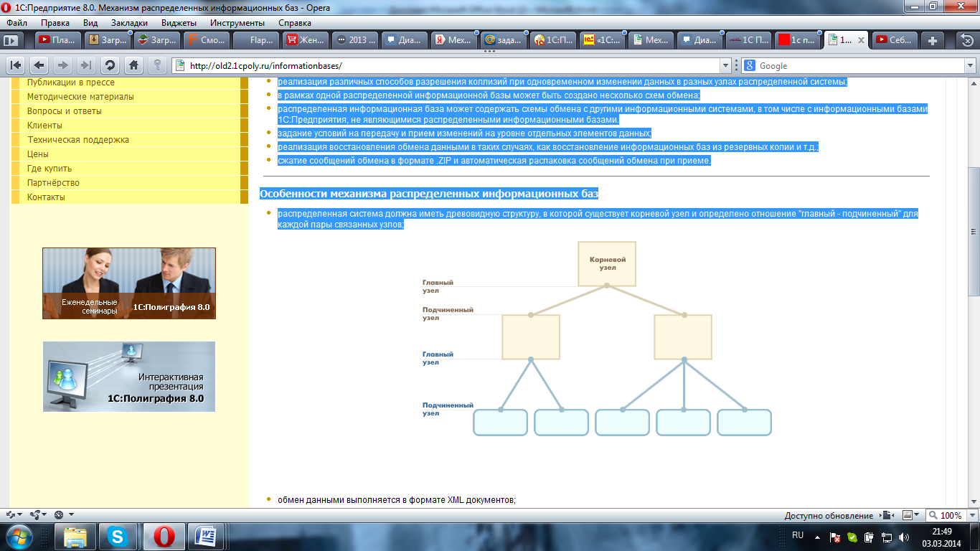The height and width of the screenshot is (551, 980).
Task: Open Opera Unite icon in status bar
Action: 36,515
